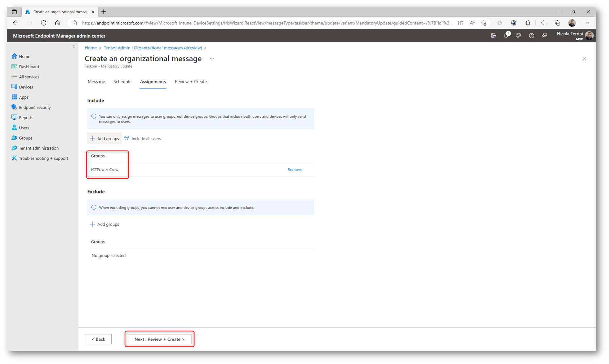Open Endpoint security from the sidebar
Image resolution: width=609 pixels, height=364 pixels.
(x=35, y=108)
